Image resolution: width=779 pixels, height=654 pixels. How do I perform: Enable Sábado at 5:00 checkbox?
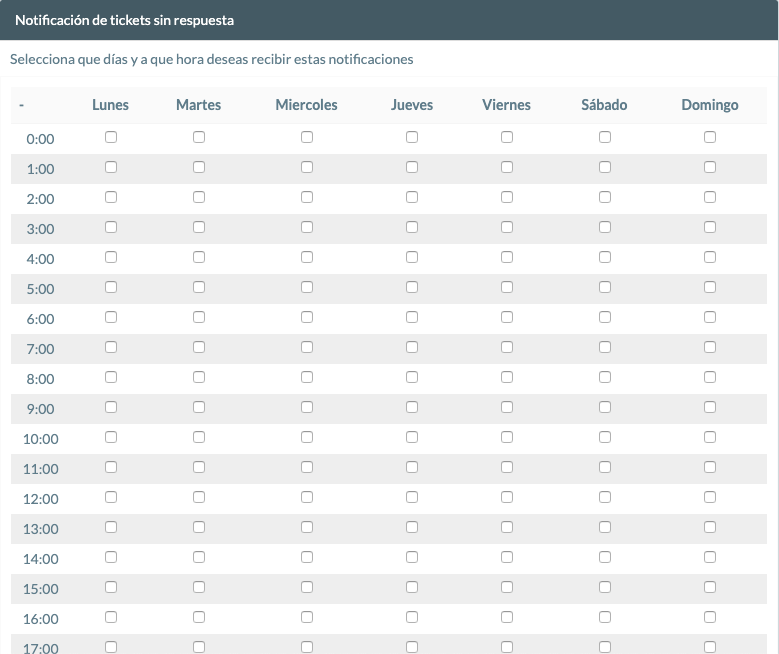point(604,287)
